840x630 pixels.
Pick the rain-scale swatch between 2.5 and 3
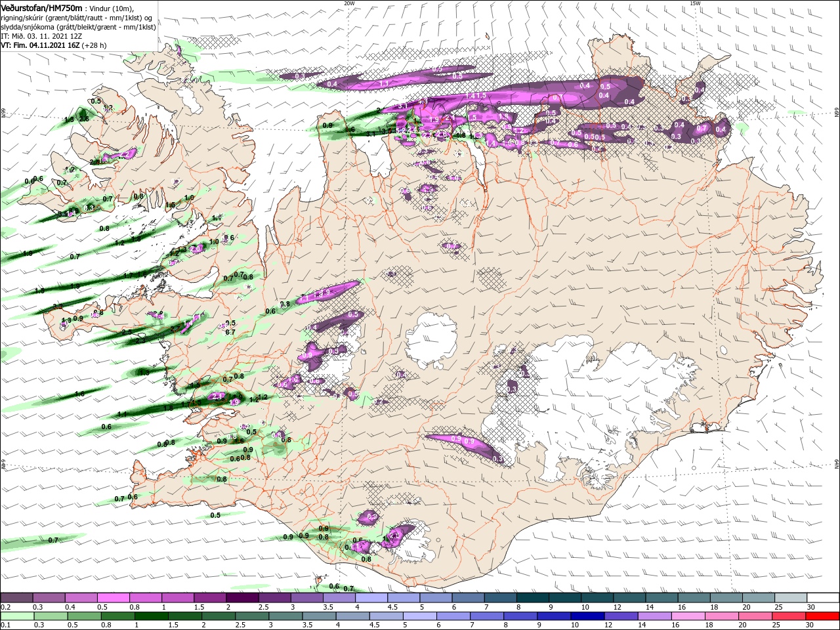[252, 616]
